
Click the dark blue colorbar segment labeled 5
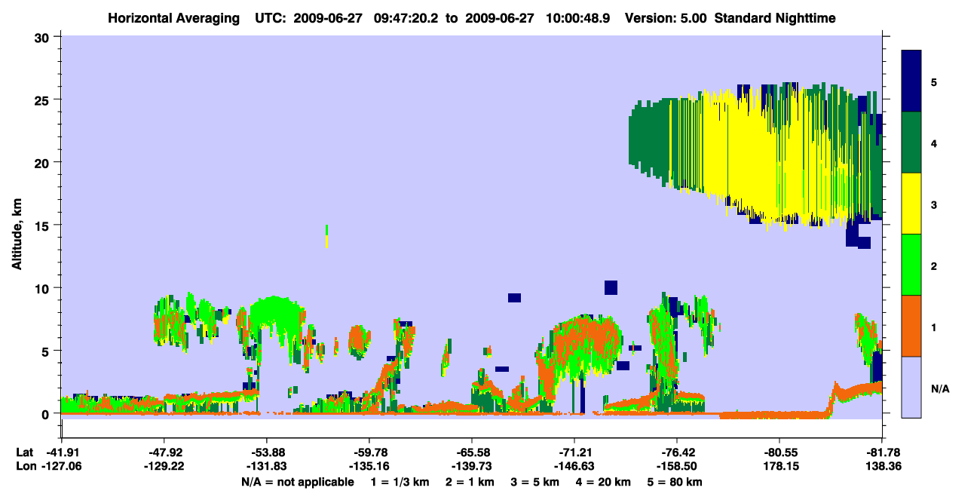[911, 81]
